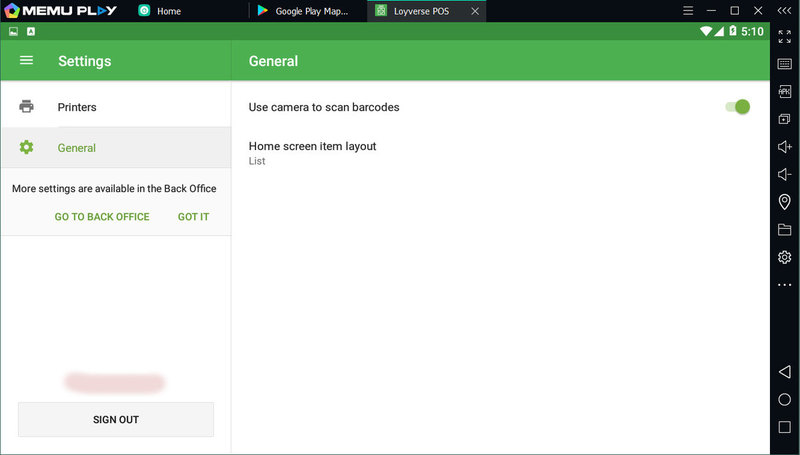Open the MEmu title bar menu lines icon

click(x=687, y=11)
